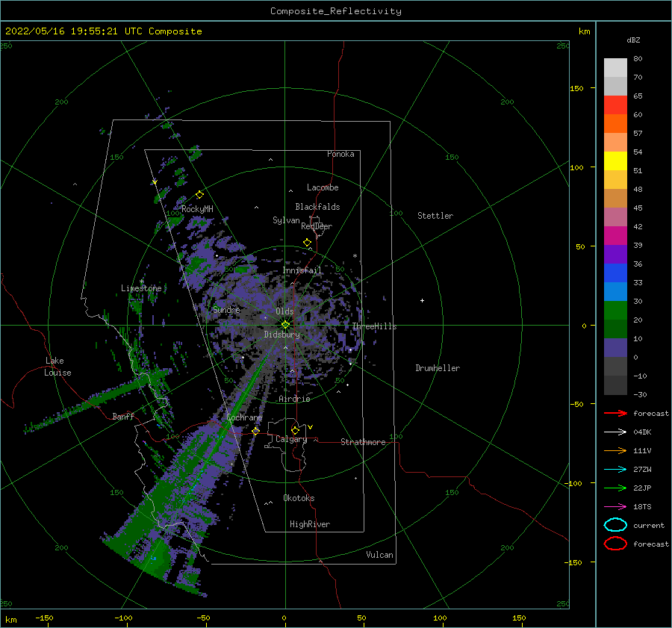The width and height of the screenshot is (672, 628).
Task: Select the light gray 70-80 dBZ color swatch
Action: [x=615, y=68]
